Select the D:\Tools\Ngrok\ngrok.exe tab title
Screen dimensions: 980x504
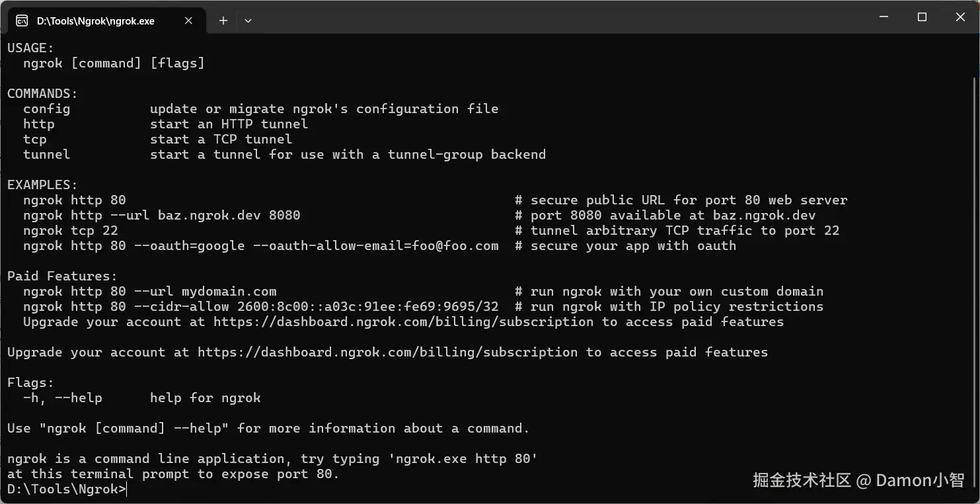coord(95,21)
